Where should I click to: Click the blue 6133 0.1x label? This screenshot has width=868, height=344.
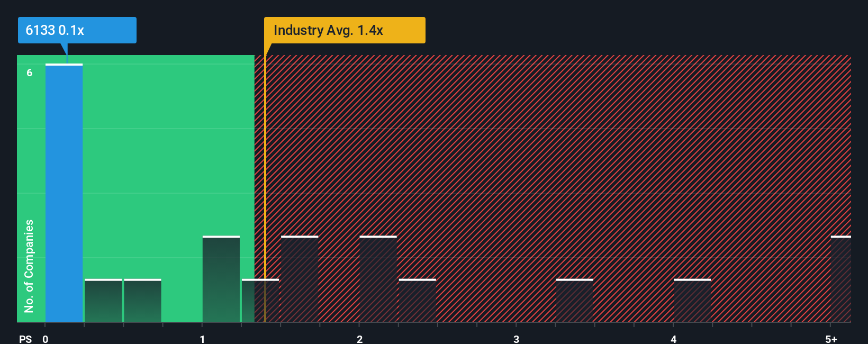pos(77,30)
